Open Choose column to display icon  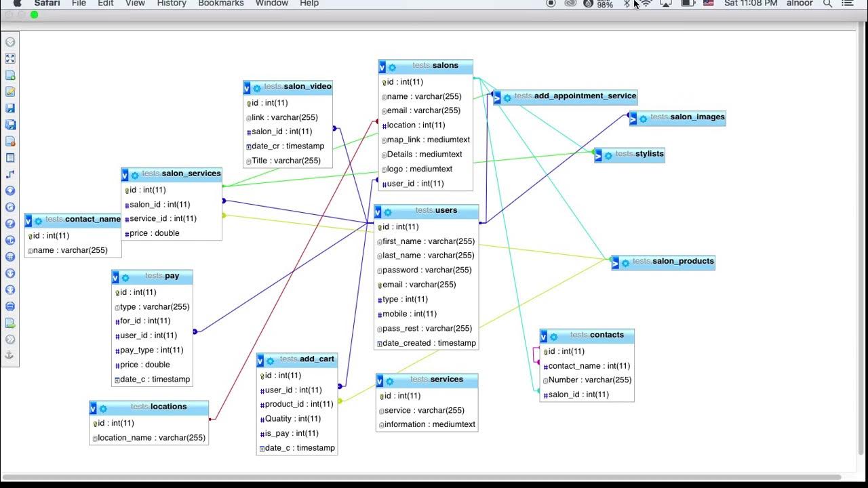pyautogui.click(x=10, y=190)
